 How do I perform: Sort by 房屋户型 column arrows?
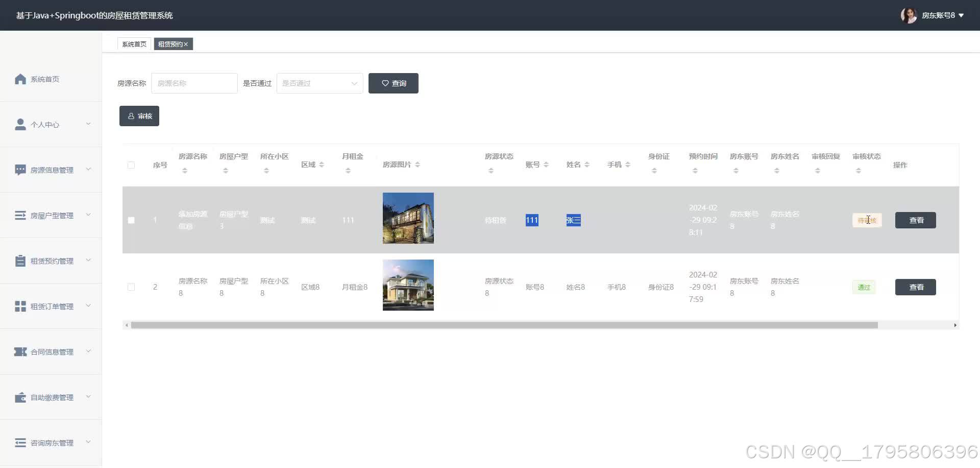pos(226,171)
